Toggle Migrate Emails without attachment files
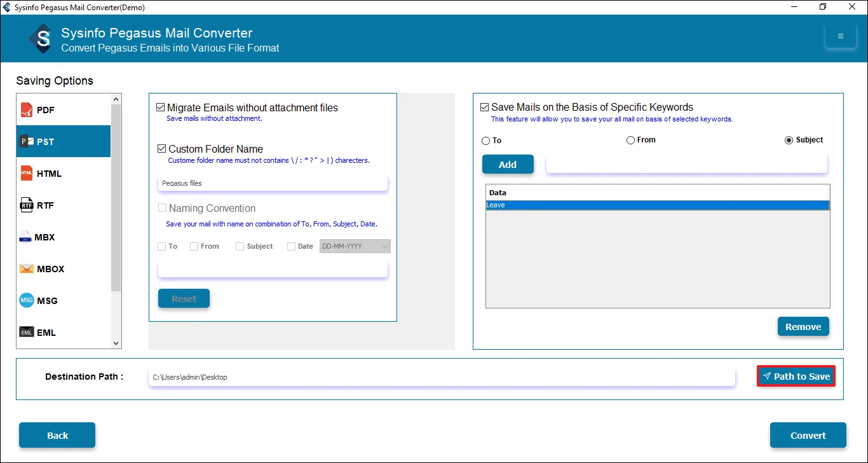The width and height of the screenshot is (868, 463). [161, 107]
